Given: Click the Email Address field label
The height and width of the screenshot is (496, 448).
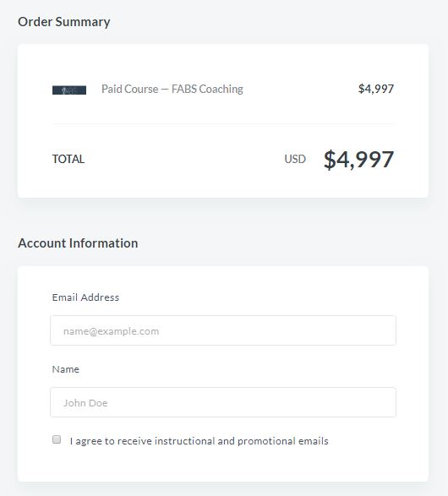Looking at the screenshot, I should pyautogui.click(x=85, y=297).
